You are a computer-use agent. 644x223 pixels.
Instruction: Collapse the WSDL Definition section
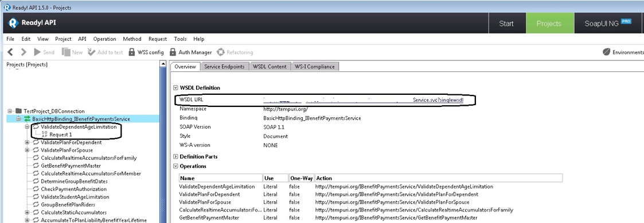click(x=176, y=87)
